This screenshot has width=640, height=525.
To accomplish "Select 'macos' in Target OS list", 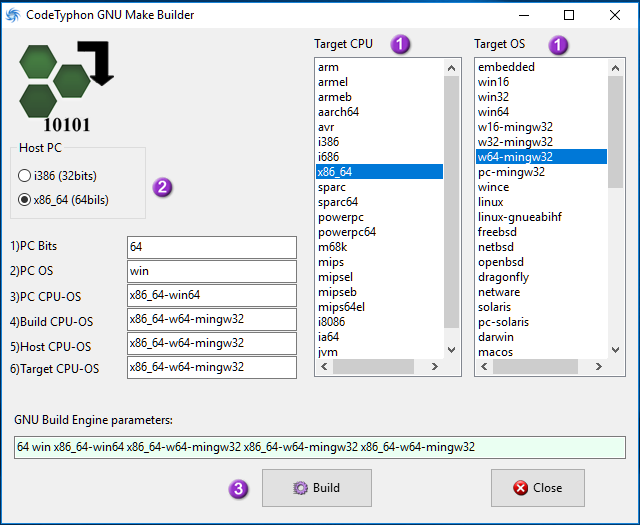I will pos(542,352).
